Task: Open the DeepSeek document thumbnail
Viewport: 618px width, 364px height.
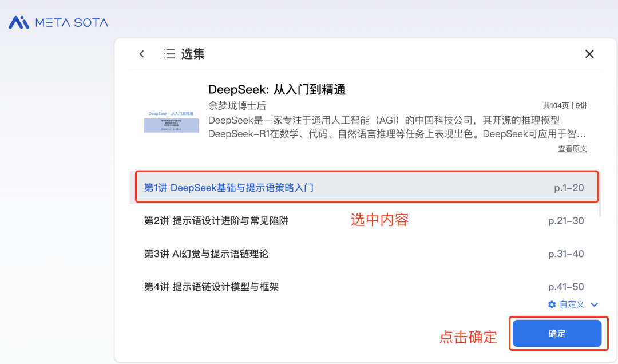Action: click(x=171, y=121)
